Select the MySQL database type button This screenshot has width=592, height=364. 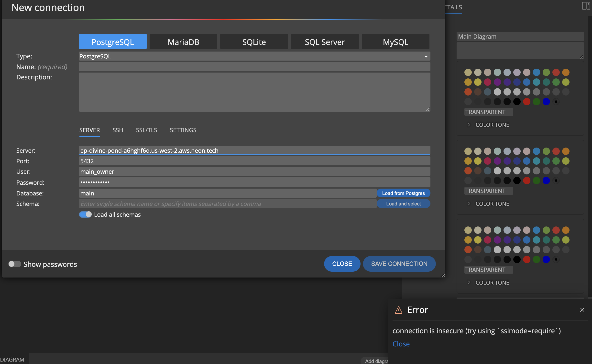[x=395, y=42]
